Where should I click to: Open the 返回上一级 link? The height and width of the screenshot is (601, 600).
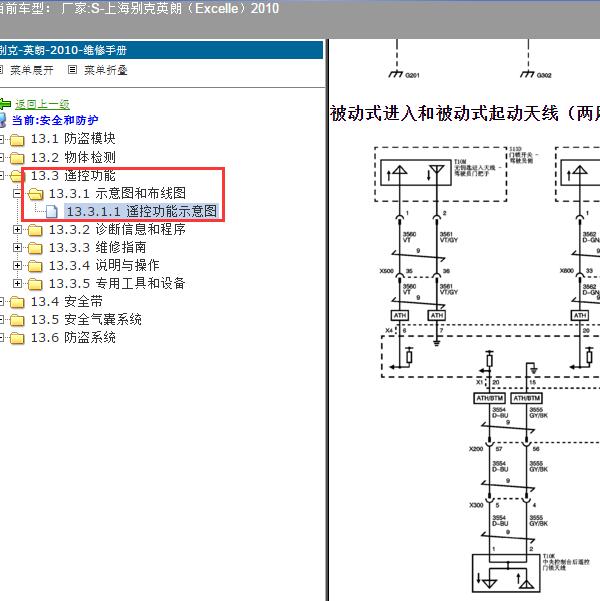point(42,104)
